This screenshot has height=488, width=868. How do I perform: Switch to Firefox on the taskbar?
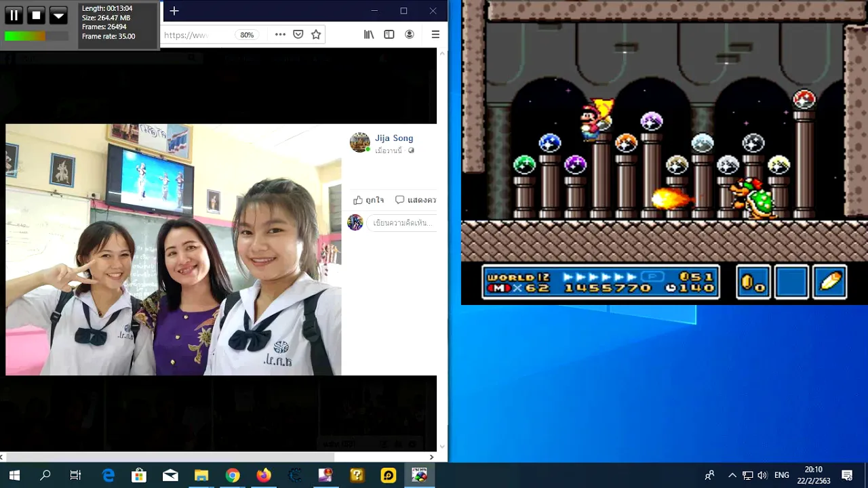[264, 475]
